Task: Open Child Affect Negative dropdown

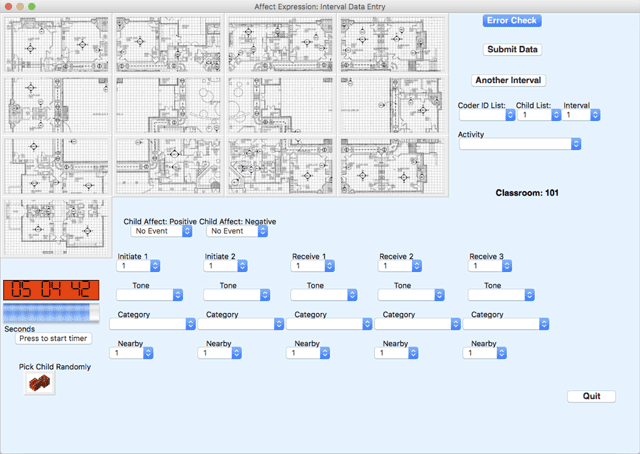Action: tap(237, 231)
